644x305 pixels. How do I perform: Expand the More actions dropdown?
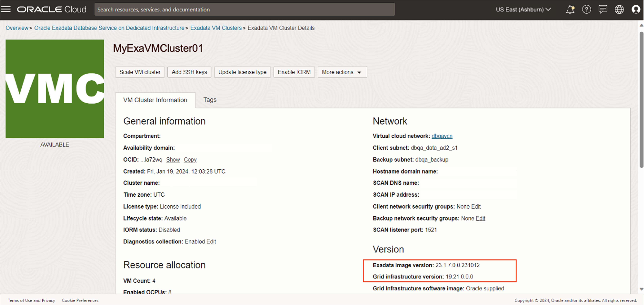click(x=342, y=72)
